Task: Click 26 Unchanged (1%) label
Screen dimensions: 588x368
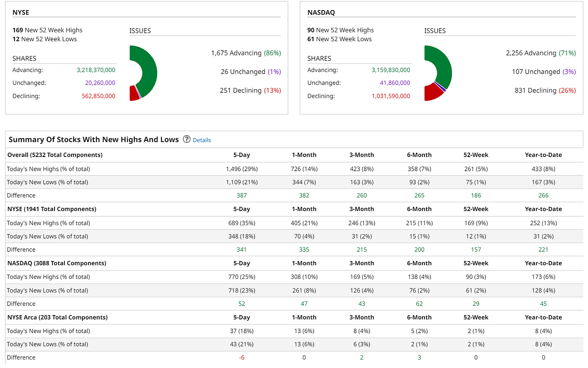Action: (x=251, y=72)
